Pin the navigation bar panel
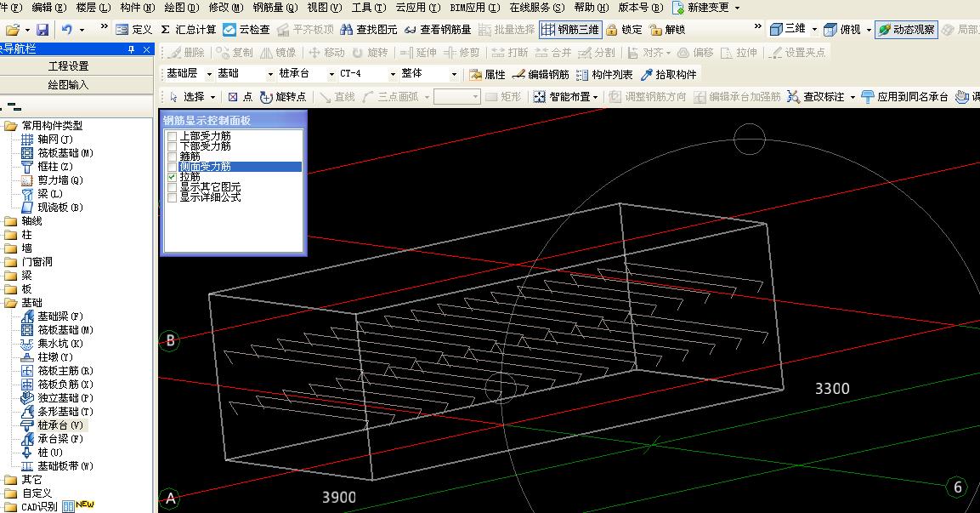The image size is (980, 513). pyautogui.click(x=131, y=49)
